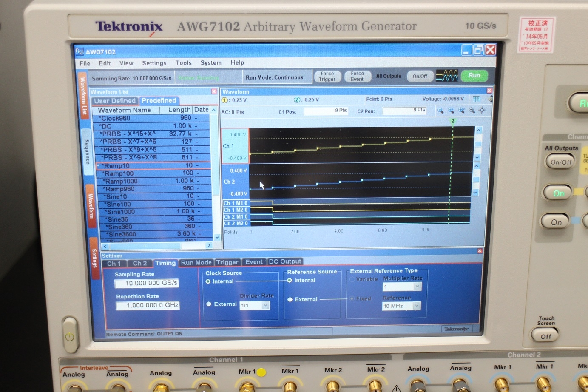Switch to the DC Output settings tab

click(285, 261)
